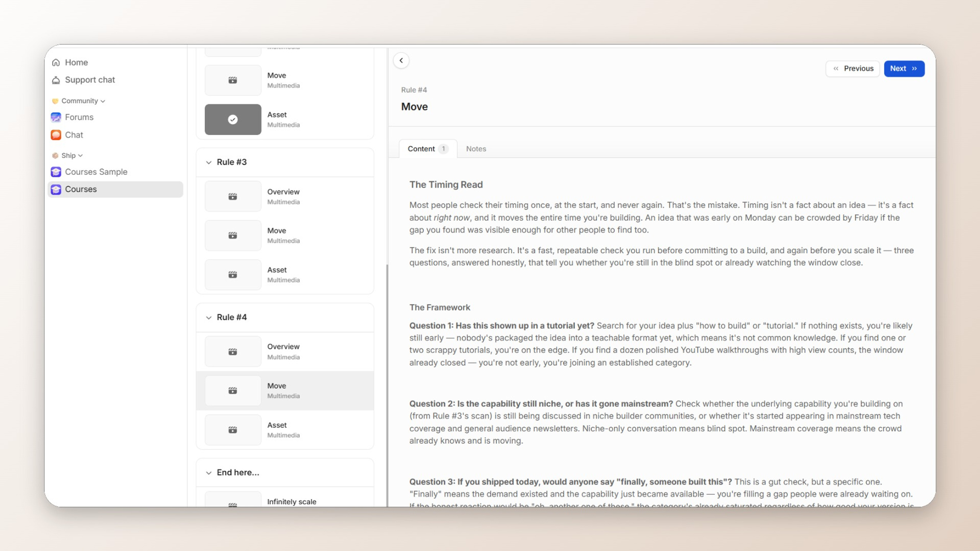980x551 pixels.
Task: Click The Timing Read heading
Action: click(x=446, y=184)
